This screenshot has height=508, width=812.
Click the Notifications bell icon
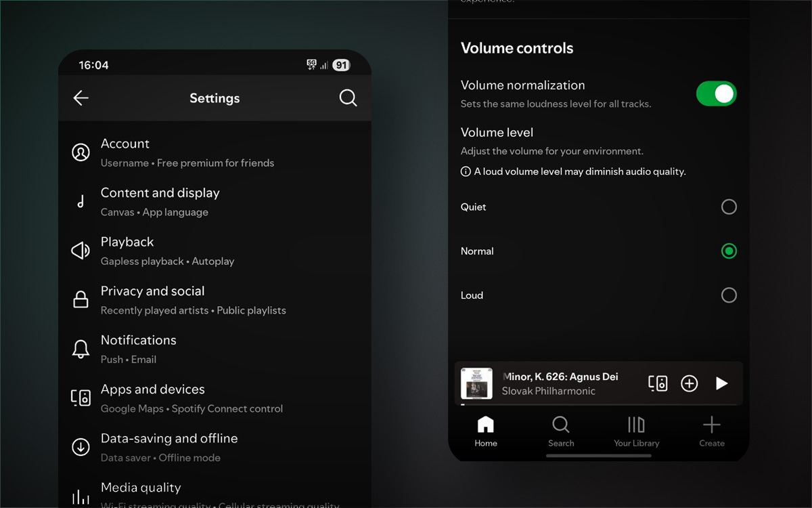coord(81,349)
